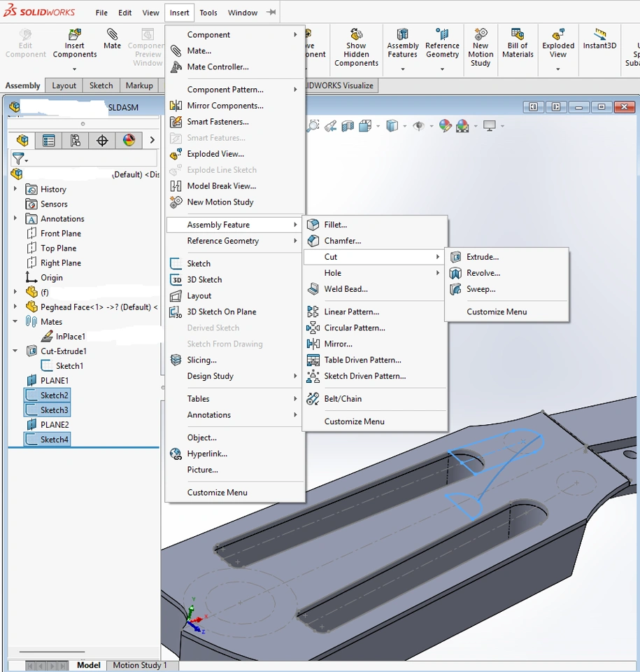640x672 pixels.
Task: Choose Smart Fasteners menu item
Action: [x=235, y=122]
